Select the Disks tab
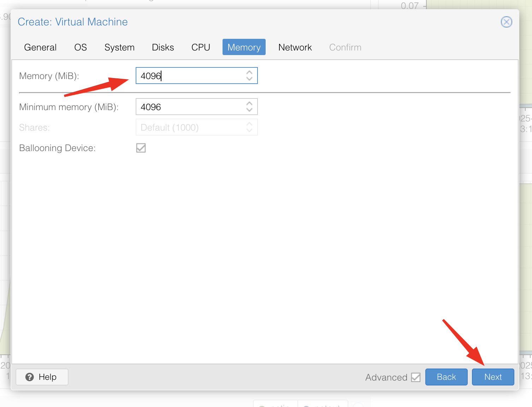Image resolution: width=532 pixels, height=407 pixels. point(163,47)
